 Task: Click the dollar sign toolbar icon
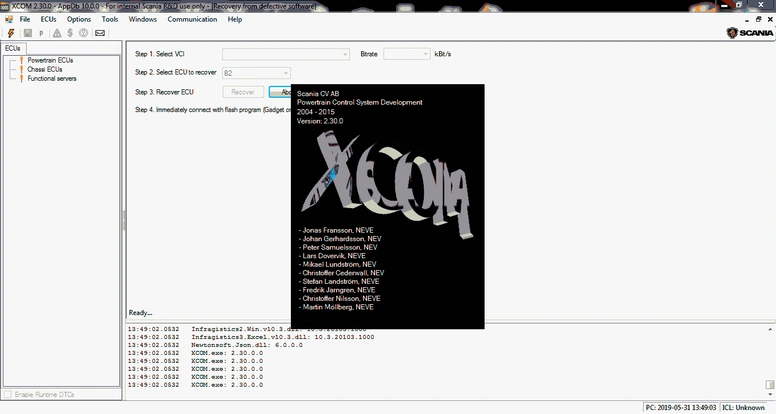click(70, 33)
